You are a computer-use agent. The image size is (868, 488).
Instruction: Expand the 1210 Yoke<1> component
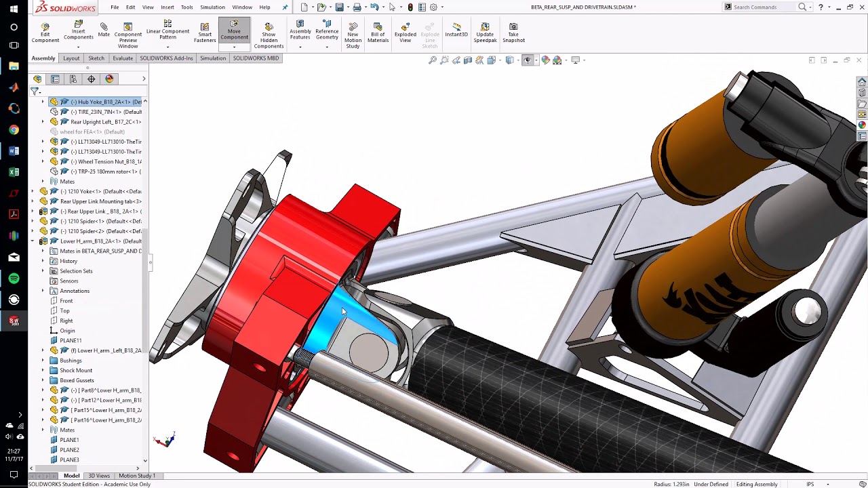pos(33,191)
